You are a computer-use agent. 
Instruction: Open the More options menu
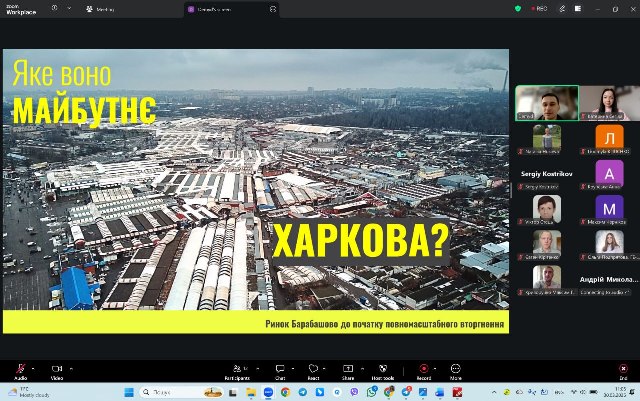(x=456, y=369)
